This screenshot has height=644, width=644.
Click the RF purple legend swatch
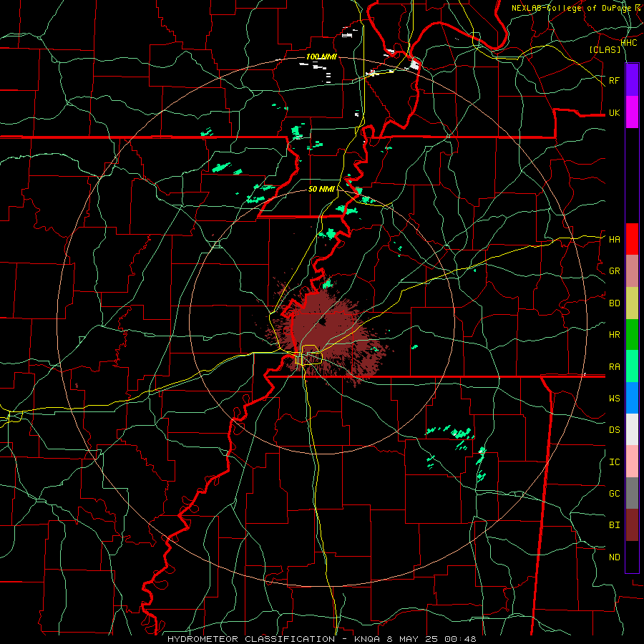point(632,80)
